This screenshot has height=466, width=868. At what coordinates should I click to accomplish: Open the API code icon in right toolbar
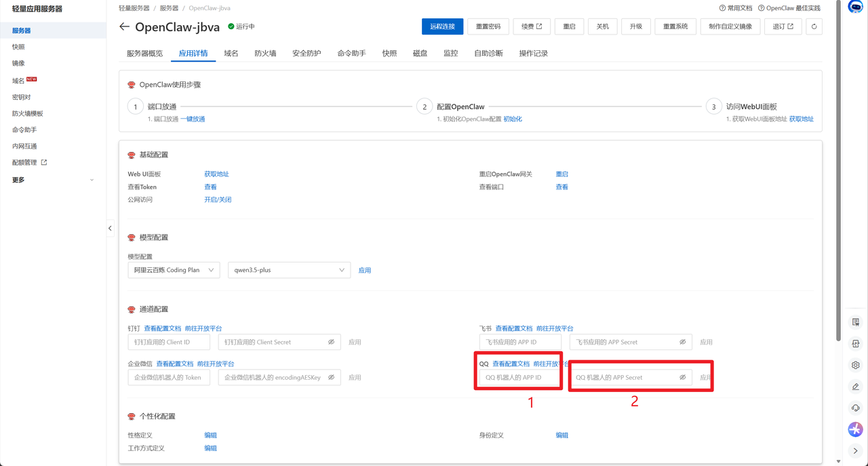coord(856,344)
